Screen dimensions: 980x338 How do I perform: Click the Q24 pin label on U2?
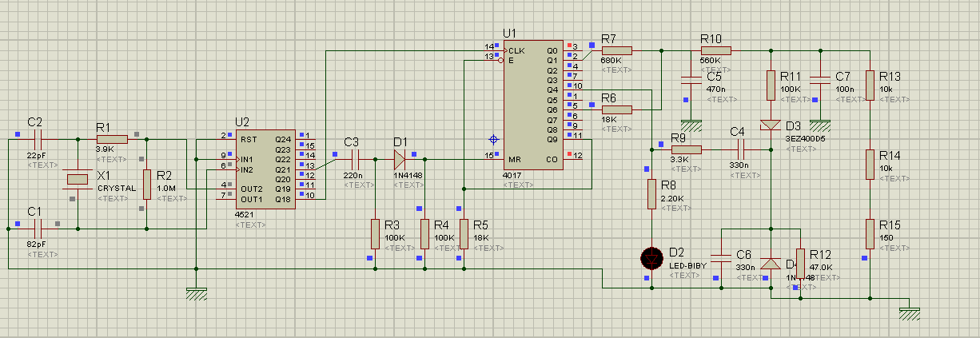[281, 139]
